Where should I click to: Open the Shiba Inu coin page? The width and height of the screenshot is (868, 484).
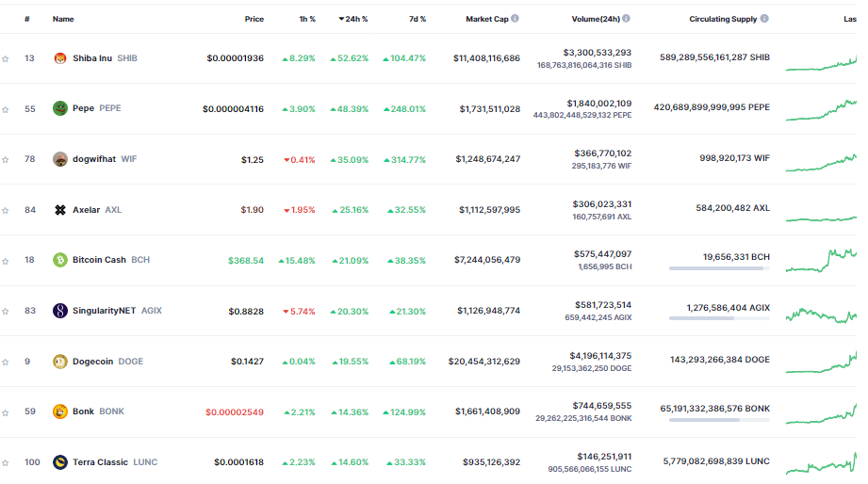coord(92,58)
